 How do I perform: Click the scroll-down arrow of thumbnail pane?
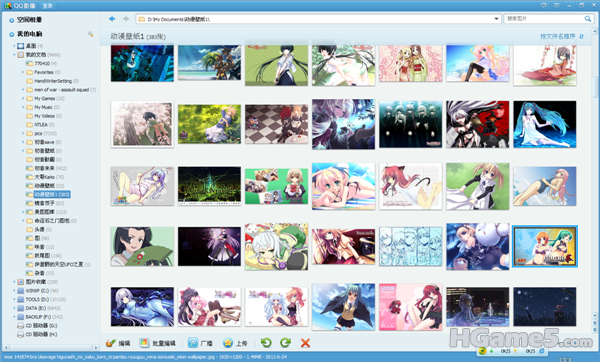(595, 316)
